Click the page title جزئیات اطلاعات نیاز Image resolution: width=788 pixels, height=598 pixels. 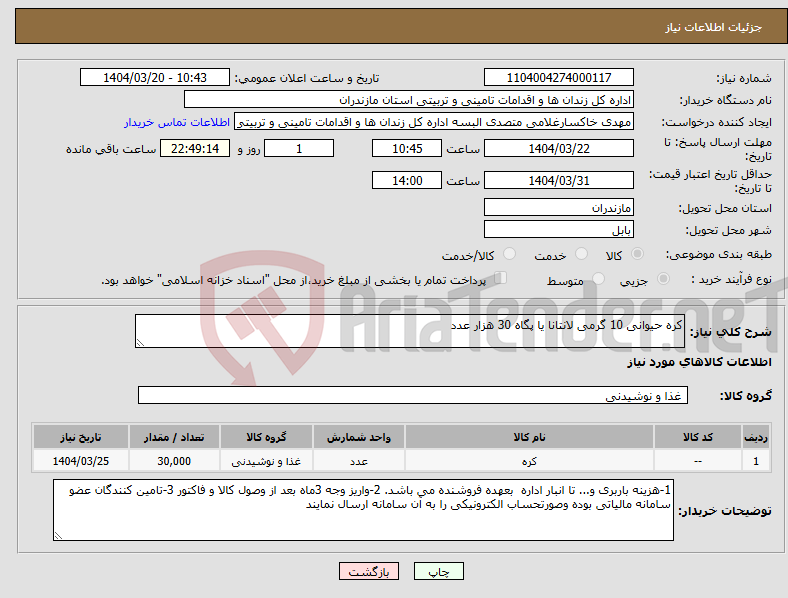pos(714,27)
